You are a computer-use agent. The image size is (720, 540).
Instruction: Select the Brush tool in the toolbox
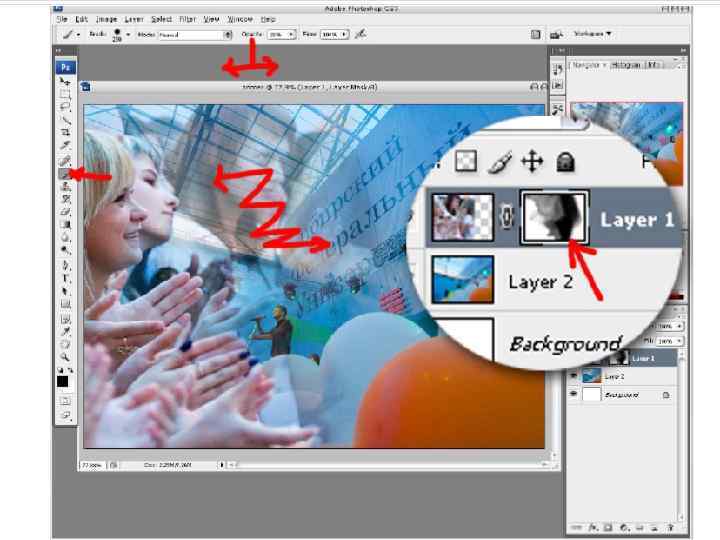(x=65, y=174)
